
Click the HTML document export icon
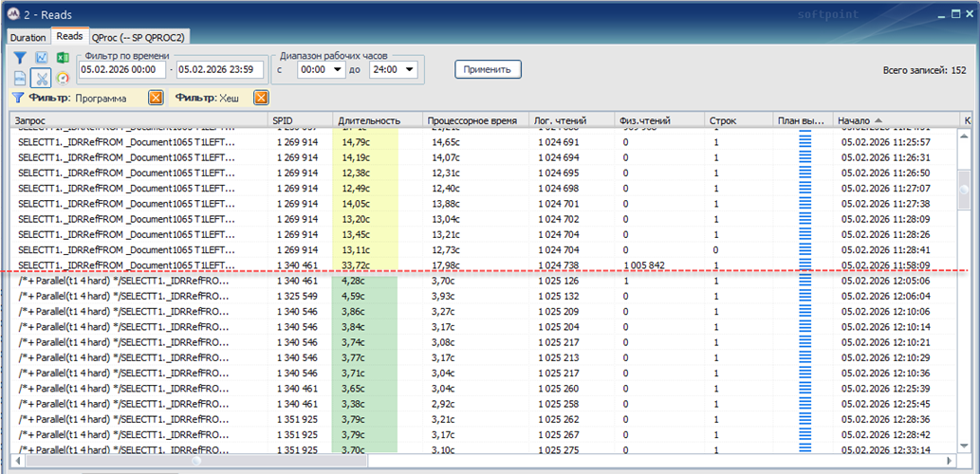[21, 78]
